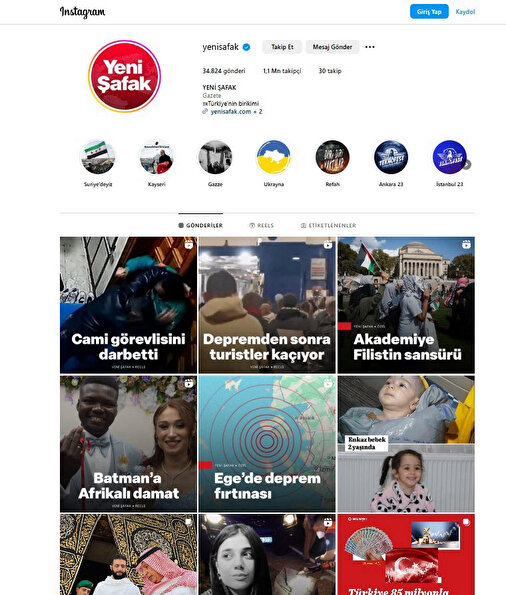
Task: Open the Ege'de deprem fırtınası post
Action: point(267,444)
